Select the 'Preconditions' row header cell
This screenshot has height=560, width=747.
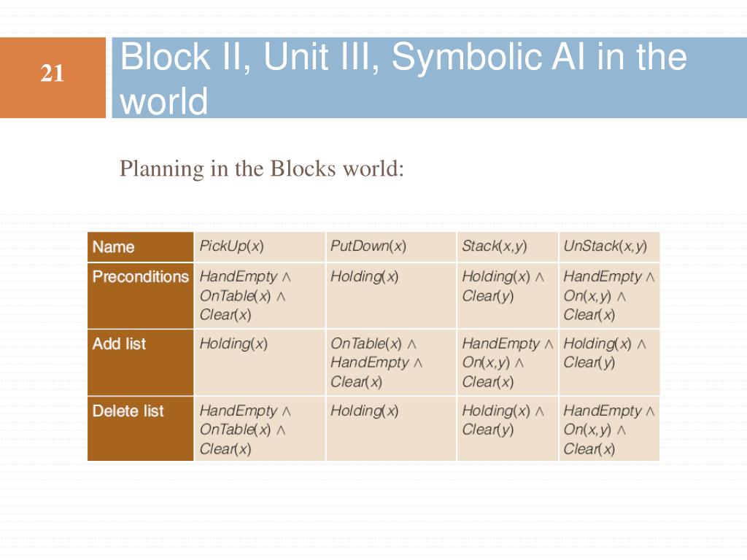click(141, 296)
